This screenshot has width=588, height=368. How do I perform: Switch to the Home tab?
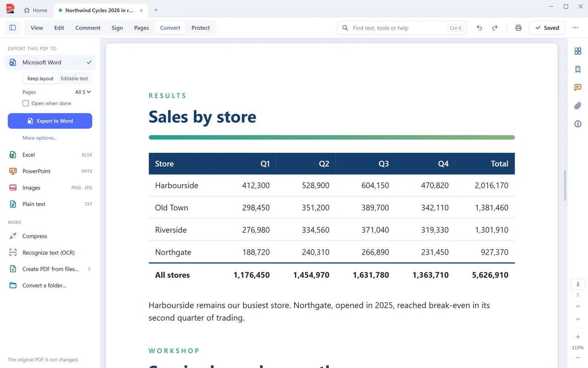[36, 10]
